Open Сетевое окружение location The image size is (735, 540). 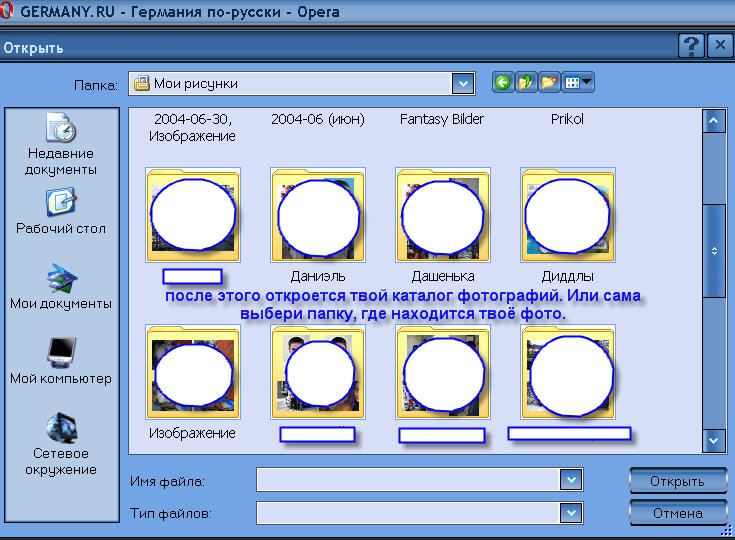click(61, 444)
